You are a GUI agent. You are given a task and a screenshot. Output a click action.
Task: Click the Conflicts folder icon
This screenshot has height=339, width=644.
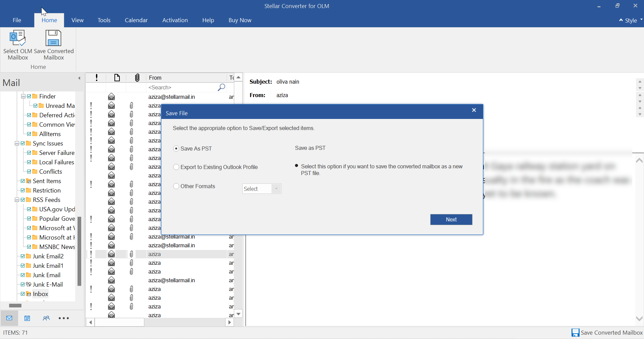pyautogui.click(x=35, y=172)
